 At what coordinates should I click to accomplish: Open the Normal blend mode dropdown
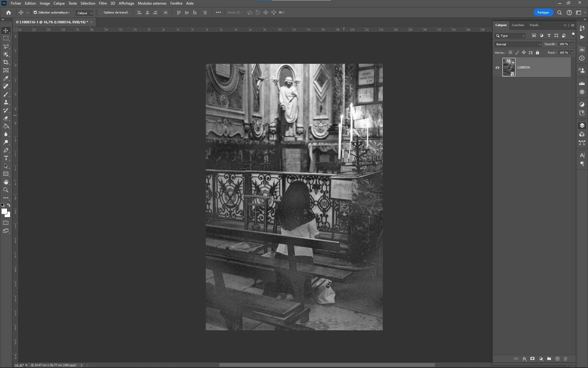(518, 44)
